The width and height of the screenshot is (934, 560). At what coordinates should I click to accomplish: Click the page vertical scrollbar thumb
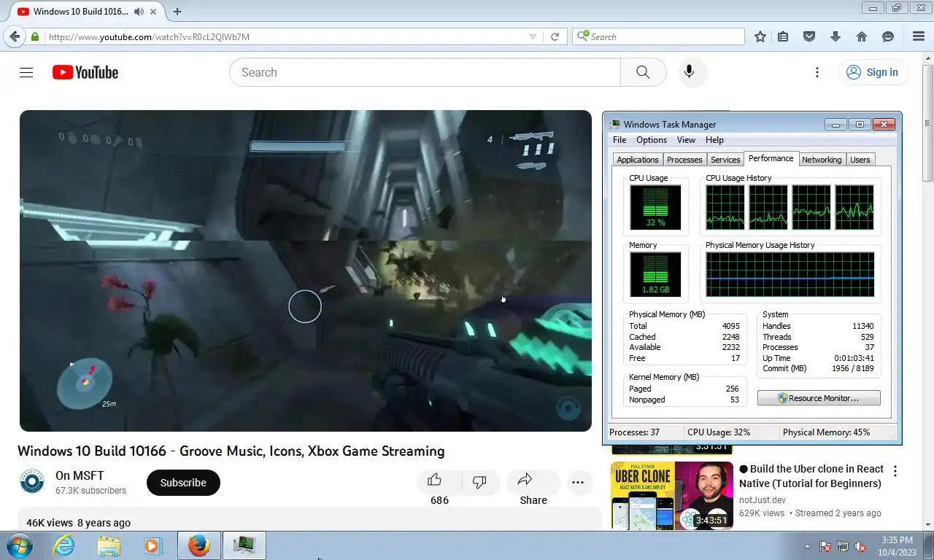(x=928, y=124)
